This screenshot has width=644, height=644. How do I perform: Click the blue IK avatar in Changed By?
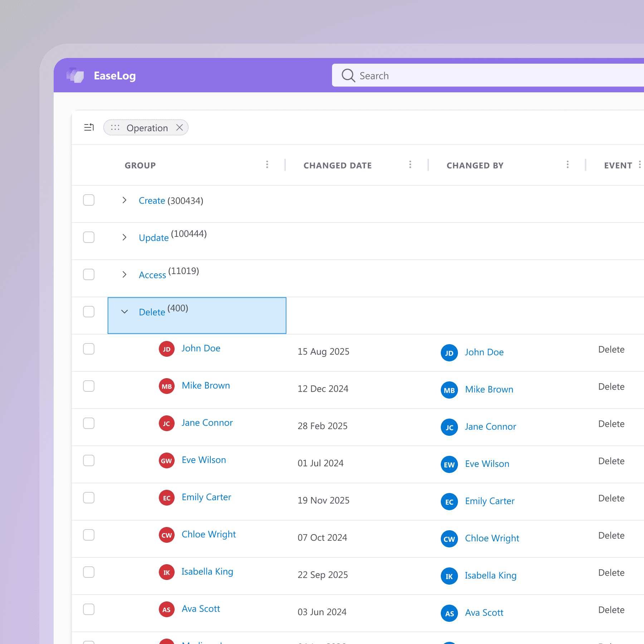coord(449,576)
